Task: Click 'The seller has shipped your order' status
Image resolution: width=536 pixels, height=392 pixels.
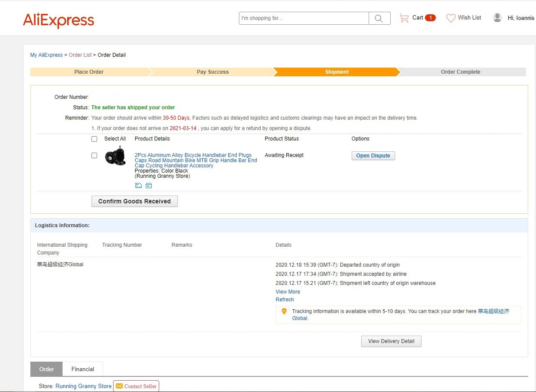Action: point(133,108)
